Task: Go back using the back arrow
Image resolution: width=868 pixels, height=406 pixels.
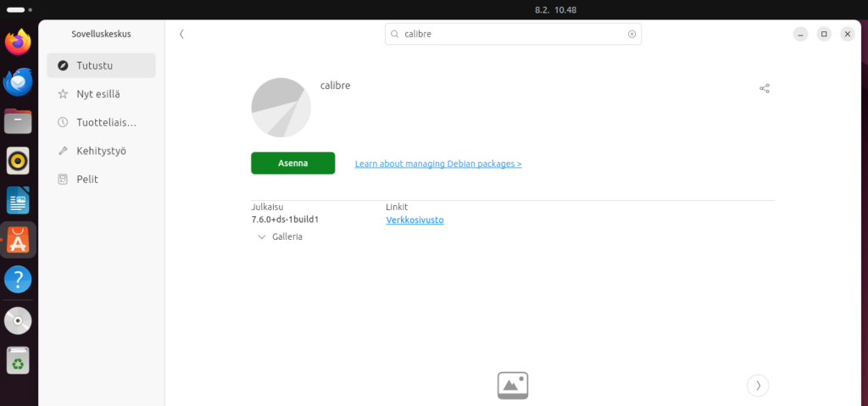Action: [181, 34]
